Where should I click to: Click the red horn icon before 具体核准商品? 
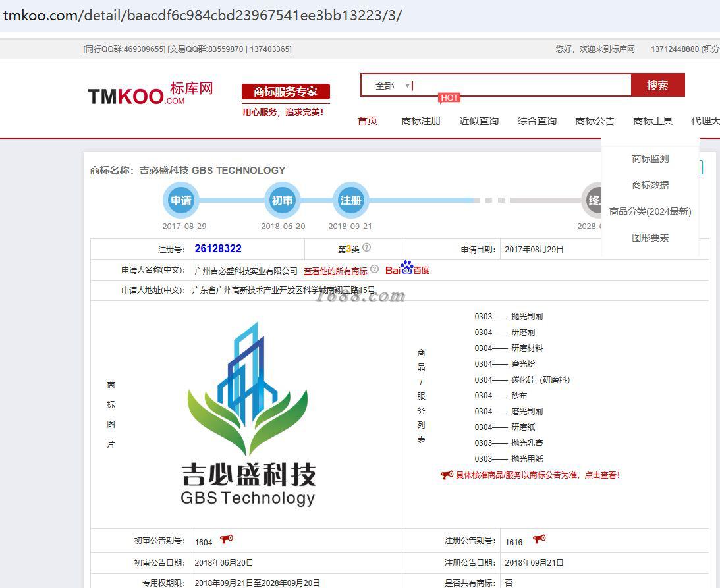tap(447, 475)
